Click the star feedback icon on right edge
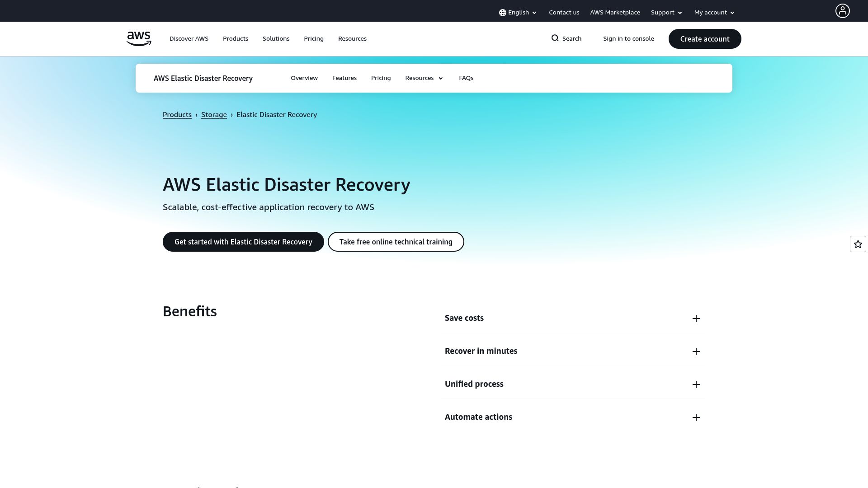Viewport: 868px width, 488px height. tap(857, 244)
